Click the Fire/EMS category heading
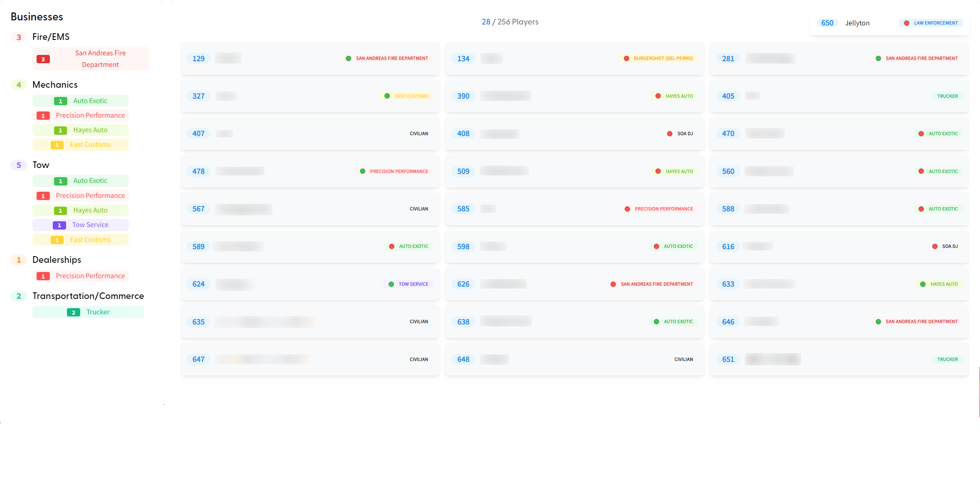The height and width of the screenshot is (504, 980). (51, 37)
